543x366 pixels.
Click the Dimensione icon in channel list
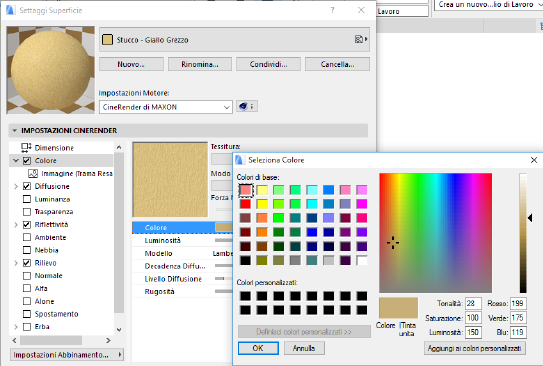[26, 148]
